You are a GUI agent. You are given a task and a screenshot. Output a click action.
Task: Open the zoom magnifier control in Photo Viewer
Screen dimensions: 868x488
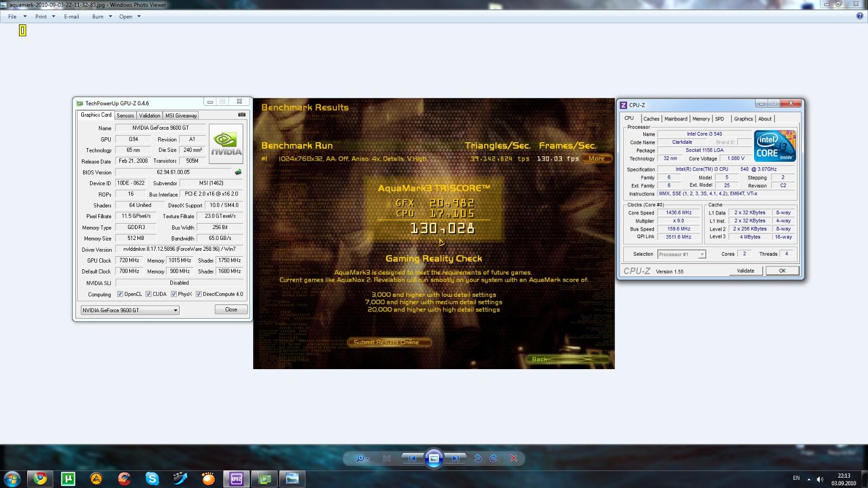click(x=362, y=458)
